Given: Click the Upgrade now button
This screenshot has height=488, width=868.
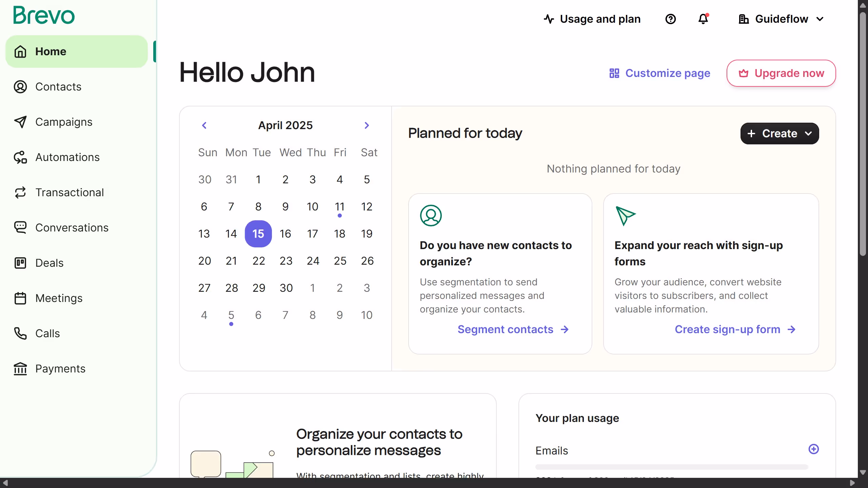Looking at the screenshot, I should tap(781, 73).
